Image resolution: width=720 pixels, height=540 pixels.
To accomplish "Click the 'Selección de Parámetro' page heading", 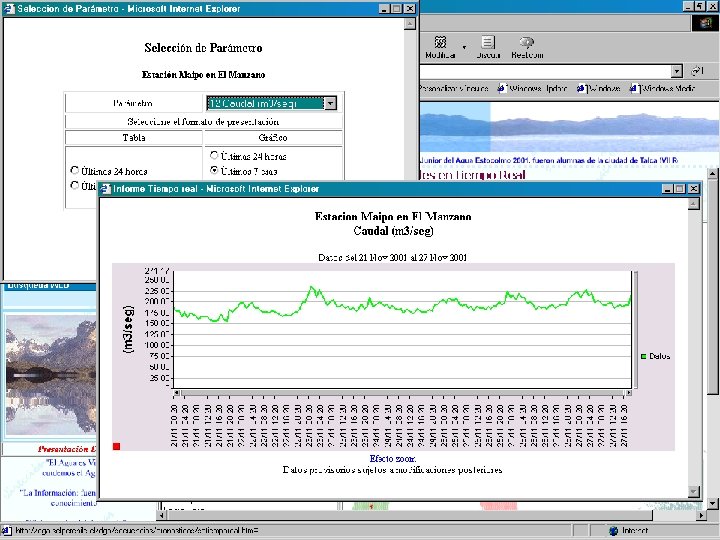I will coord(203,48).
